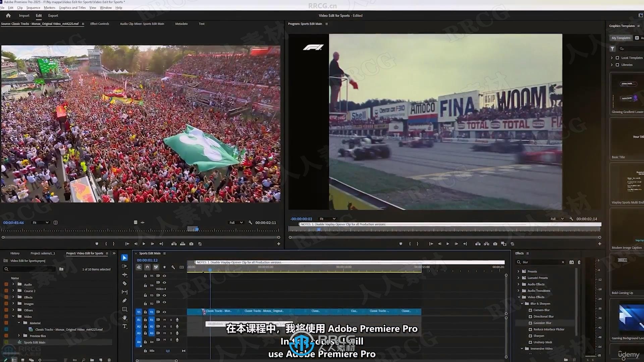
Task: Expand the Course 2 bin
Action: (13, 291)
